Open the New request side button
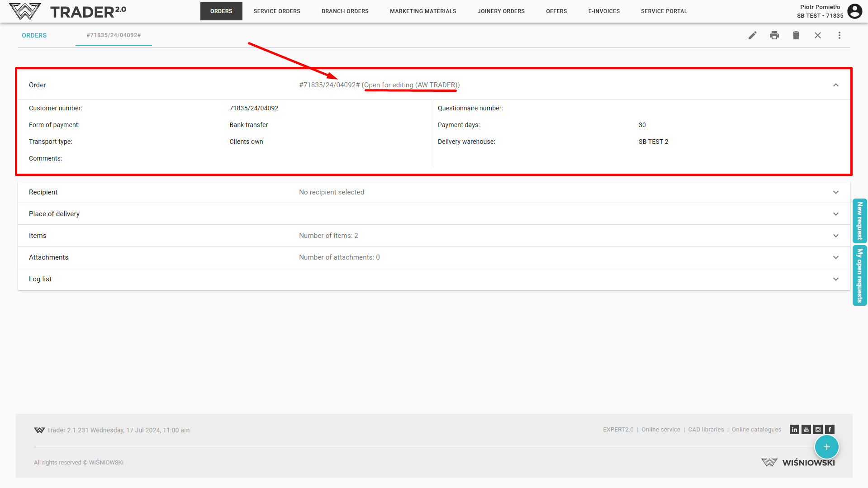Viewport: 868px width, 488px height. [859, 221]
